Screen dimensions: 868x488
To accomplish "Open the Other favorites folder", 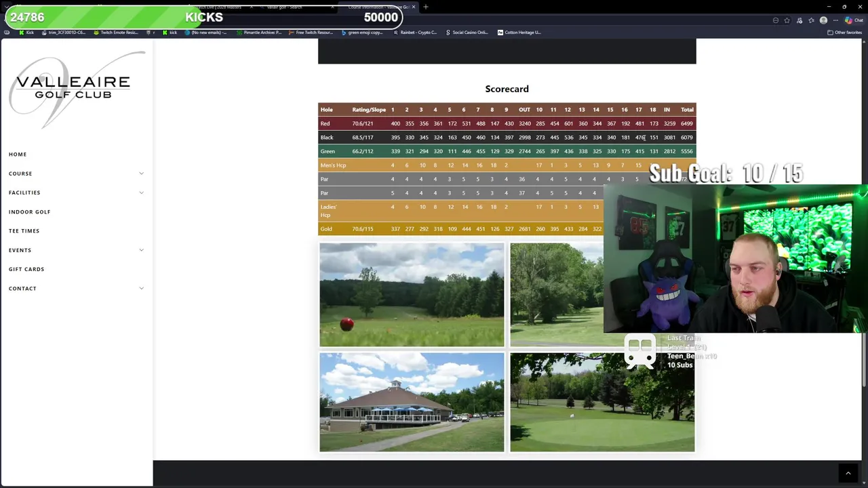I will (844, 33).
